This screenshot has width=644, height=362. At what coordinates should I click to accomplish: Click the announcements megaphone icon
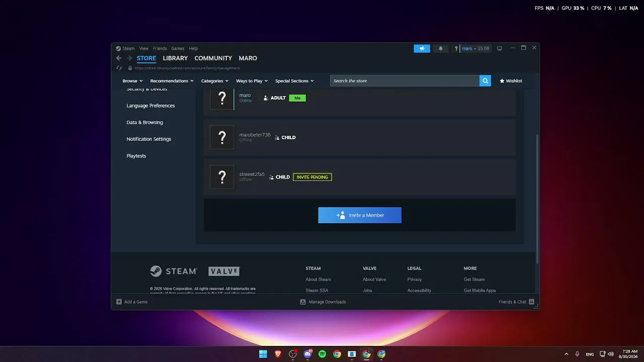422,48
